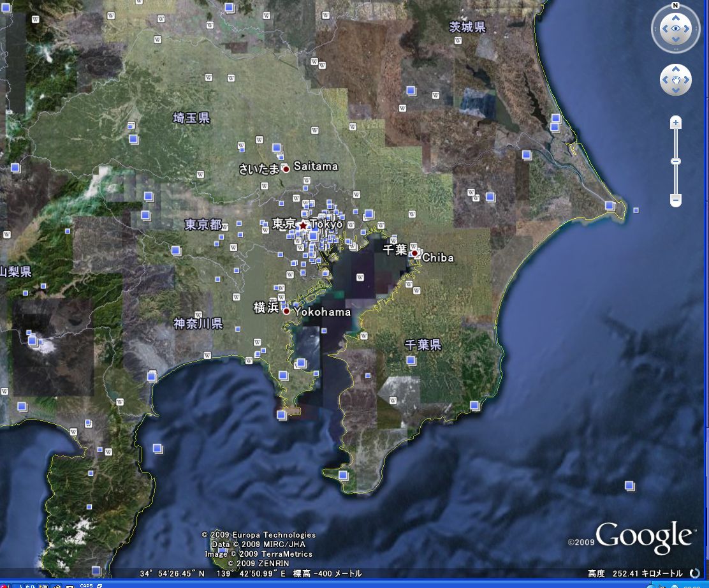The image size is (709, 588).
Task: Click the latitude readout 34°54'26.45" N
Action: coord(172,573)
